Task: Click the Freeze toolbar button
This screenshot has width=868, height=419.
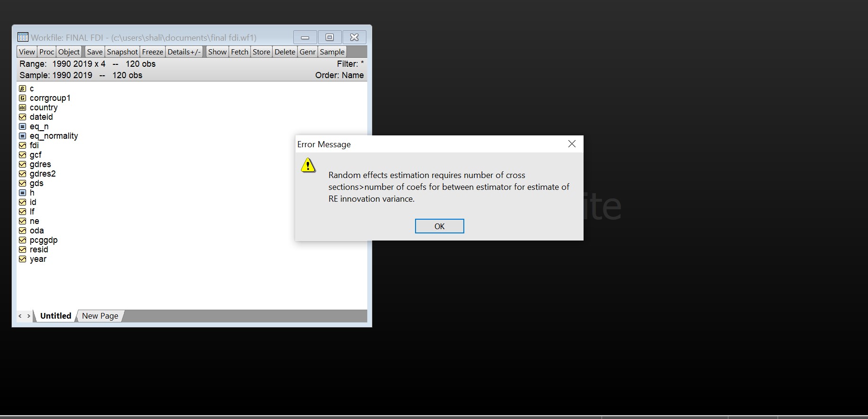Action: point(152,52)
